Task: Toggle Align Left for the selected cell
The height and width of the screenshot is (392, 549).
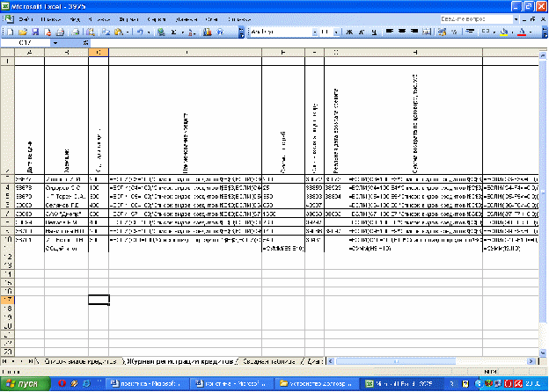Action: click(x=390, y=32)
